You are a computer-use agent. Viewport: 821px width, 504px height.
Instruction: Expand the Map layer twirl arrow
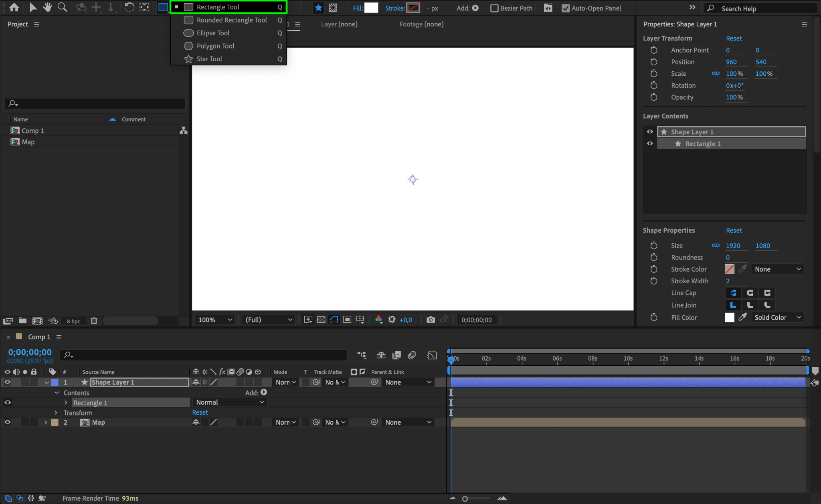tap(46, 422)
